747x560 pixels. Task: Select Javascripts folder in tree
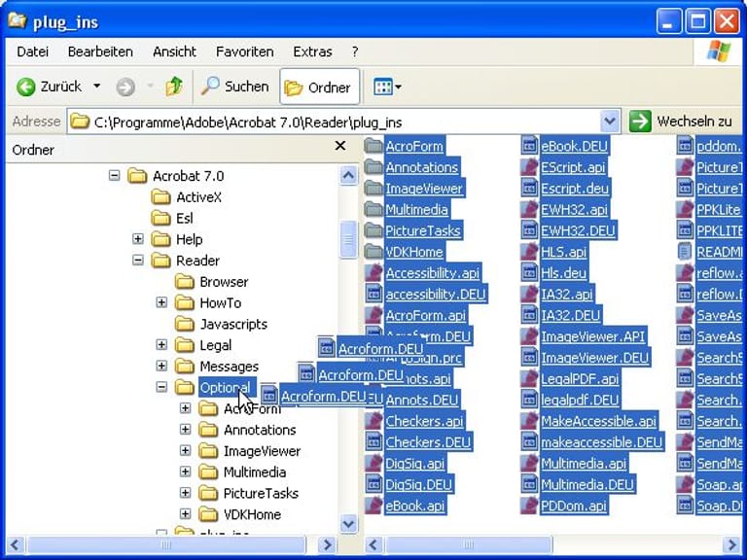[x=221, y=324]
